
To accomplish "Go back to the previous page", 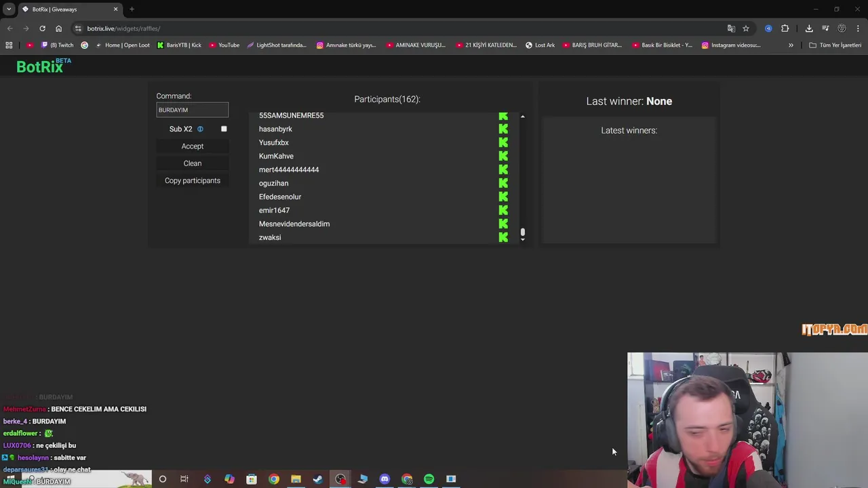I will (9, 28).
